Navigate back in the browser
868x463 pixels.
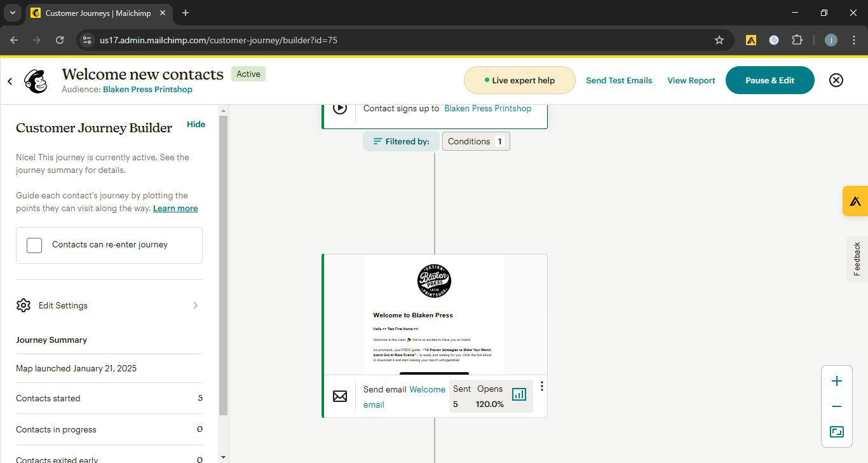tap(14, 40)
